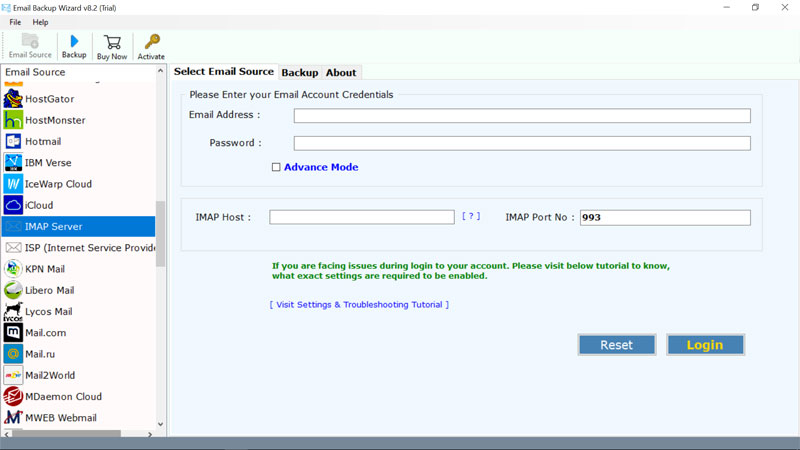Screen dimensions: 800x450
Task: Click into the IMAP Host field
Action: pos(362,217)
